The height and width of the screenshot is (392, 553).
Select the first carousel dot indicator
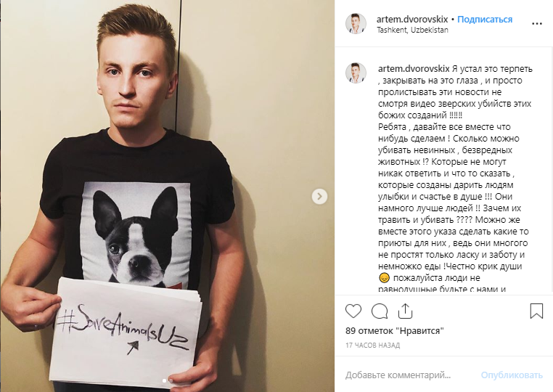[164, 380]
